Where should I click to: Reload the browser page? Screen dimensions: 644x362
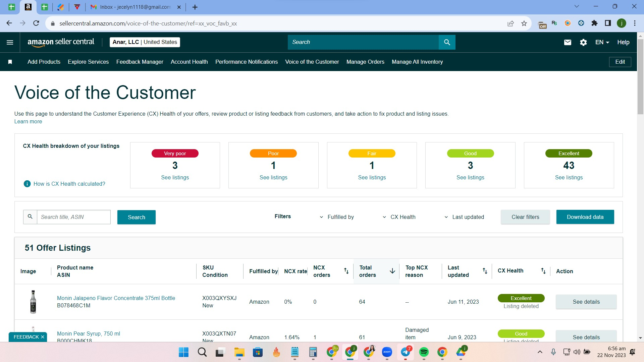(36, 23)
